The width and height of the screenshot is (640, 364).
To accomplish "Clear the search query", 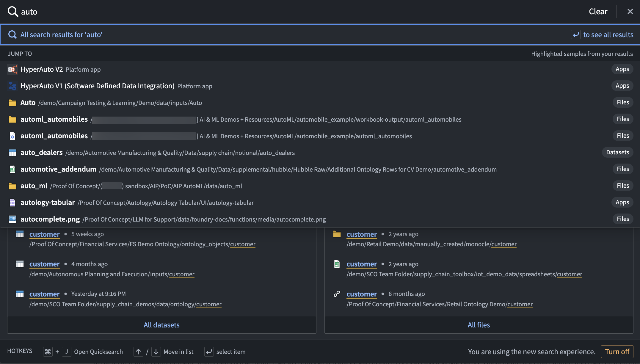I will [598, 12].
